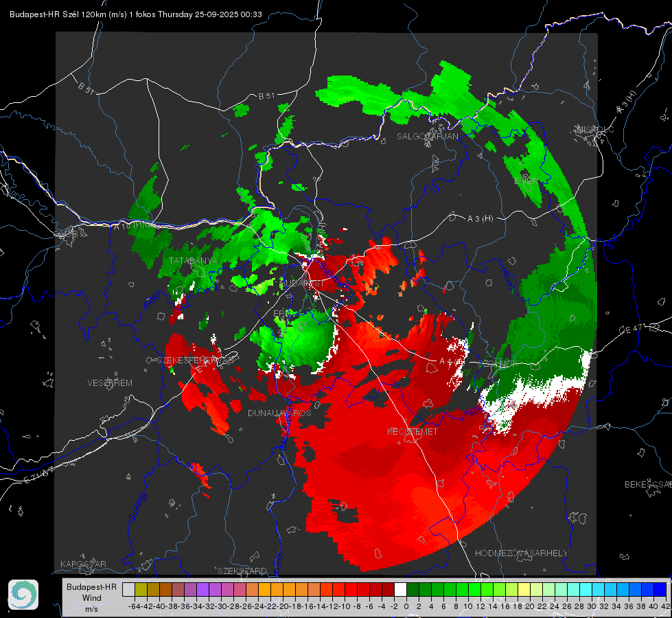The image size is (672, 618).
Task: Click the cyan swatch at 30 on legend
Action: click(599, 590)
